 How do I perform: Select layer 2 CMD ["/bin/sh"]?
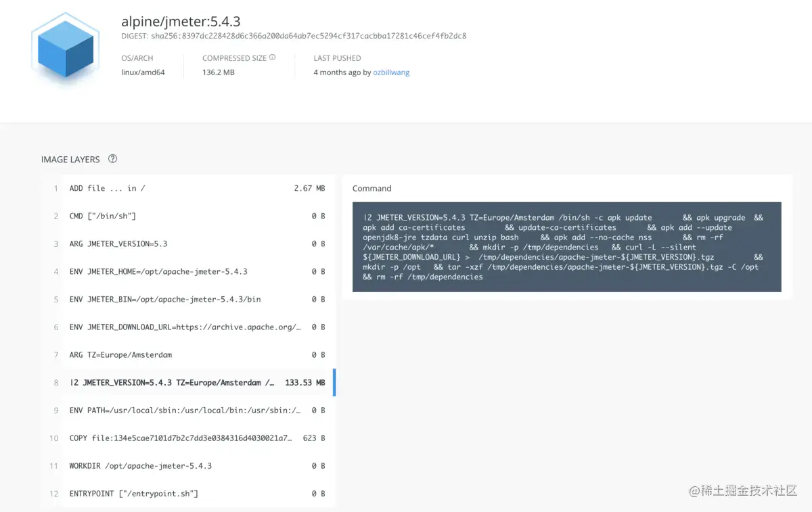[x=187, y=216]
